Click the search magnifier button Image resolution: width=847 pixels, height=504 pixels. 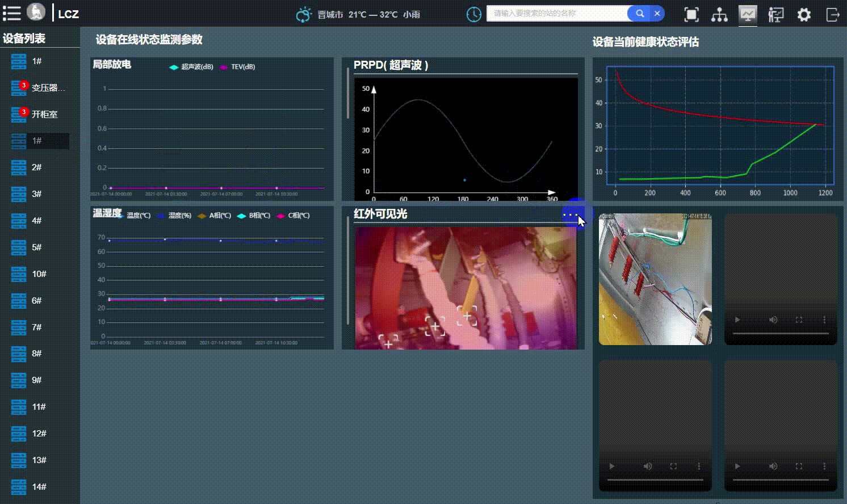[x=639, y=13]
